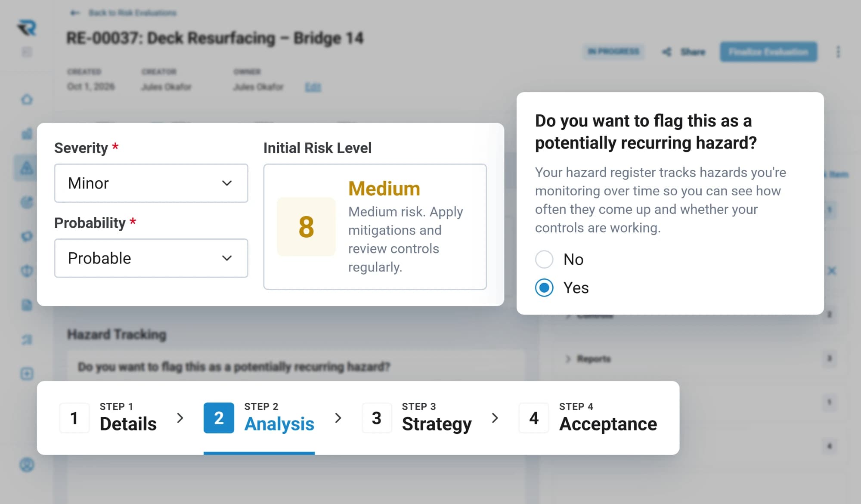This screenshot has height=504, width=861.
Task: Open the user profile icon at the sidebar bottom
Action: click(x=27, y=465)
